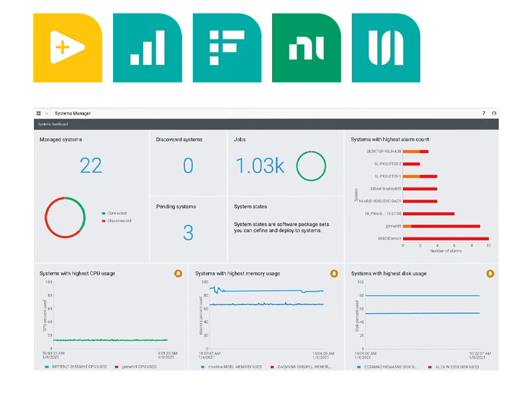Click Systems with highest disk usage heading
This screenshot has height=399, width=532.
pyautogui.click(x=389, y=273)
